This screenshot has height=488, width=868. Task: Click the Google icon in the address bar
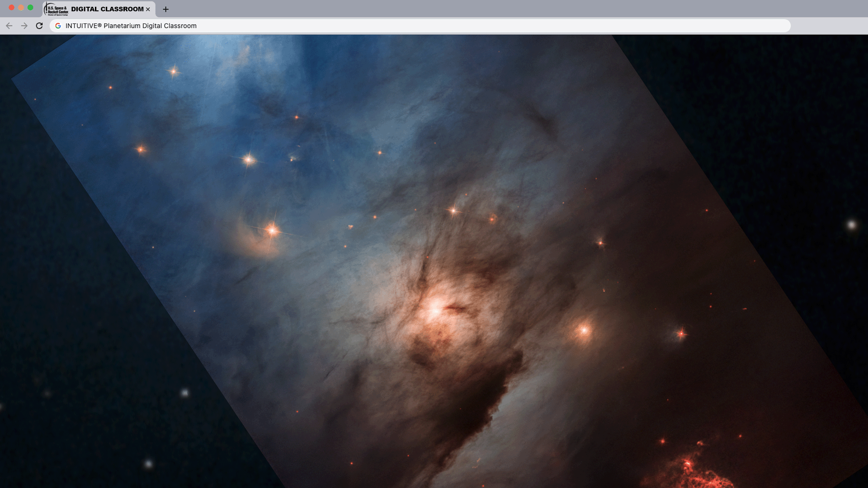click(58, 26)
